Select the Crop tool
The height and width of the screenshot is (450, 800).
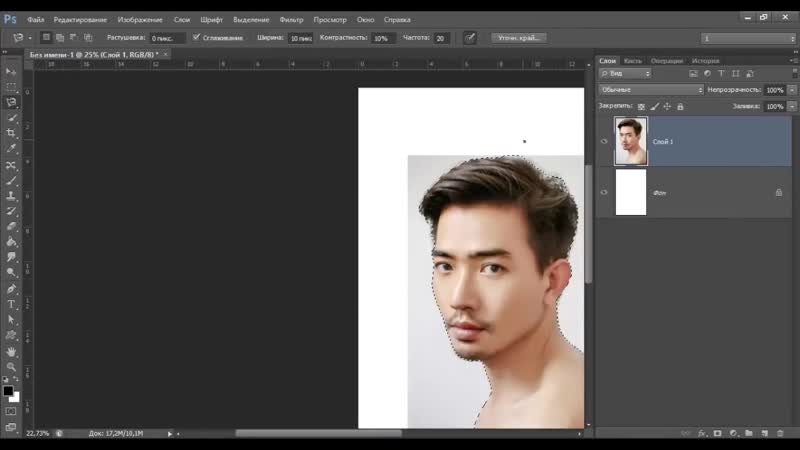coord(11,132)
